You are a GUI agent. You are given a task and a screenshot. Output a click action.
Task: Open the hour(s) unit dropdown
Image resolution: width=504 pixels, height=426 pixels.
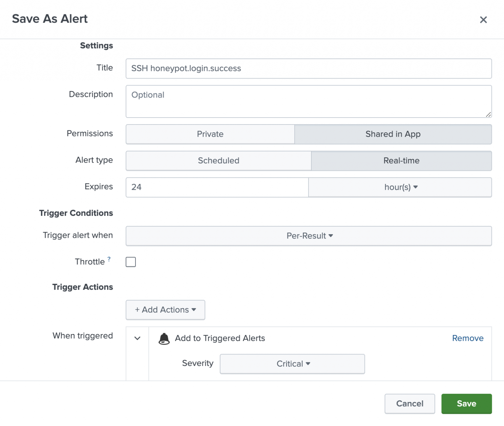tap(400, 187)
